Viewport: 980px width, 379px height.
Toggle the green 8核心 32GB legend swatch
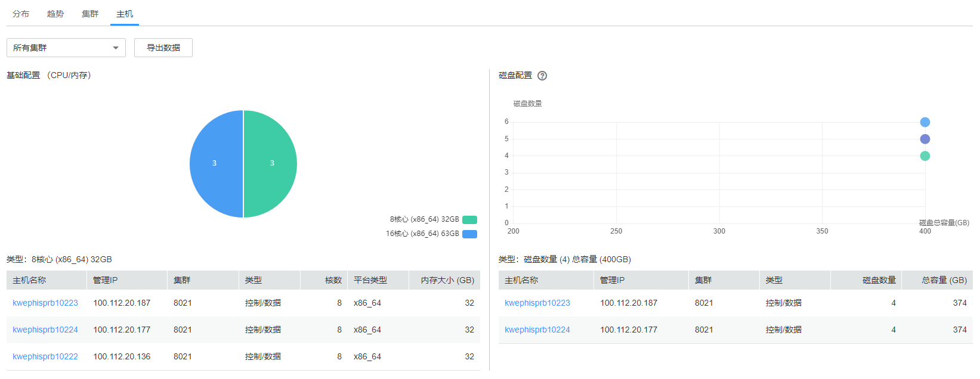[469, 219]
